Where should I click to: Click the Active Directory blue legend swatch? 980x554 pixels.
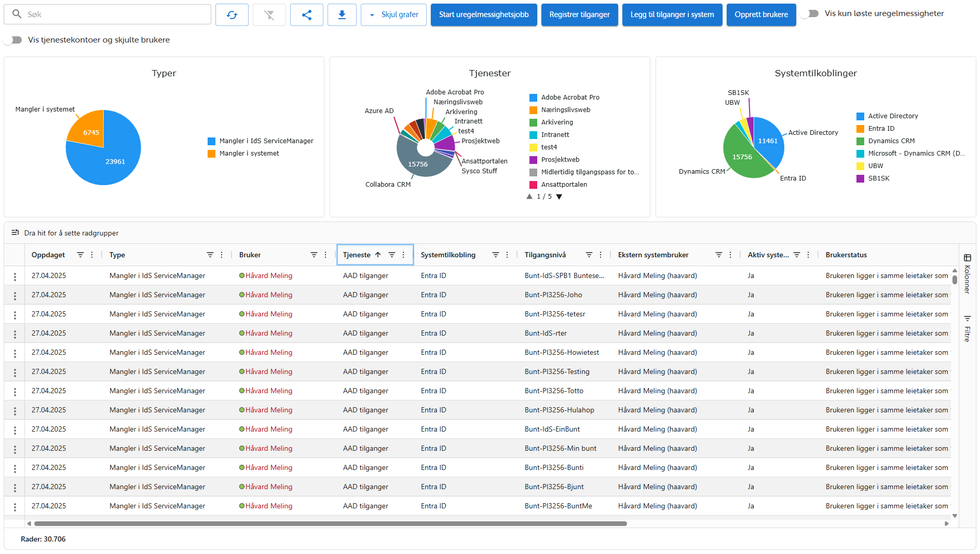coord(860,116)
